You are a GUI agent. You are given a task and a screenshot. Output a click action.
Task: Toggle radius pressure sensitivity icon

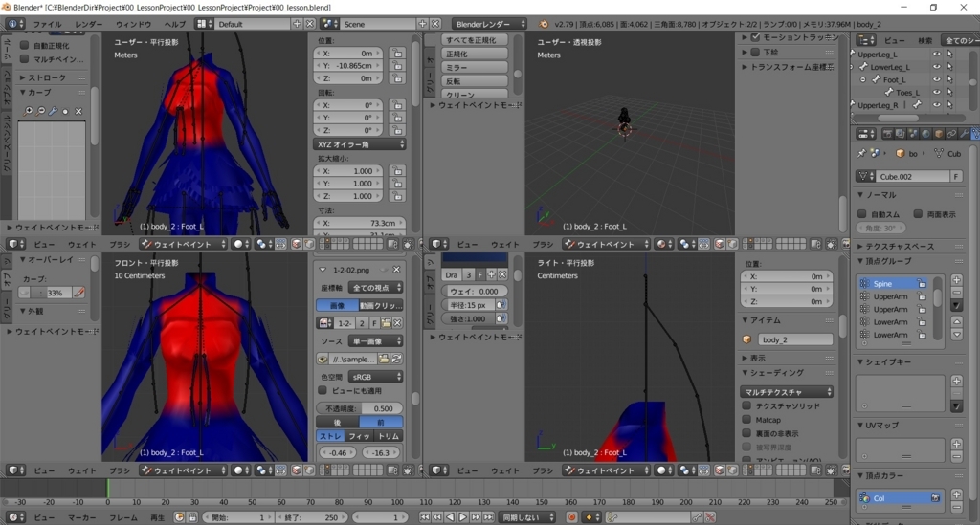point(501,305)
